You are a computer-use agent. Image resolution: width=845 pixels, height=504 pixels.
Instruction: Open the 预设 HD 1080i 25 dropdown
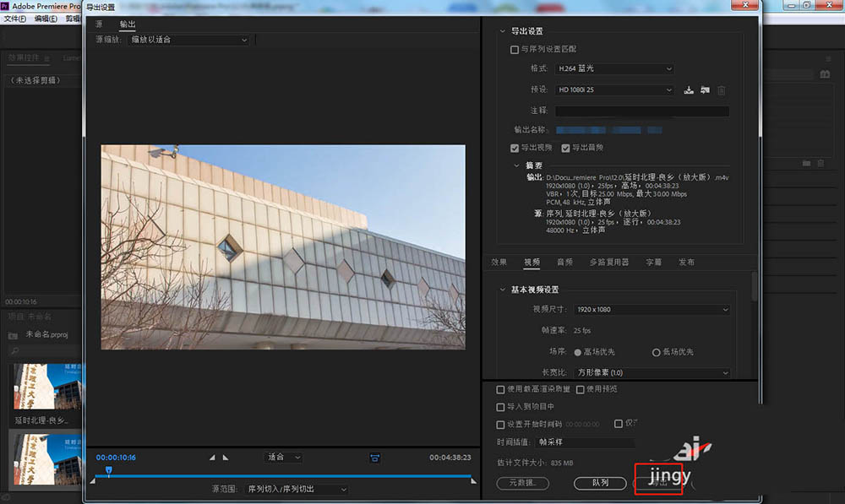[614, 89]
